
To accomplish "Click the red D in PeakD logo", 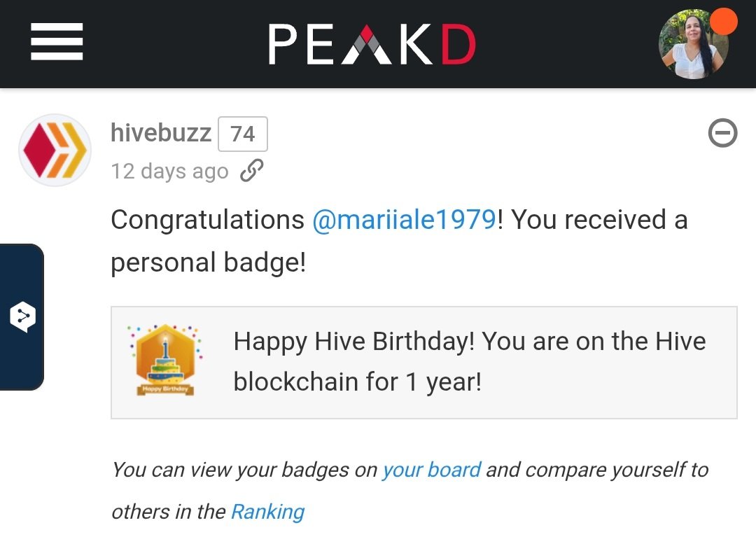I will pos(458,44).
